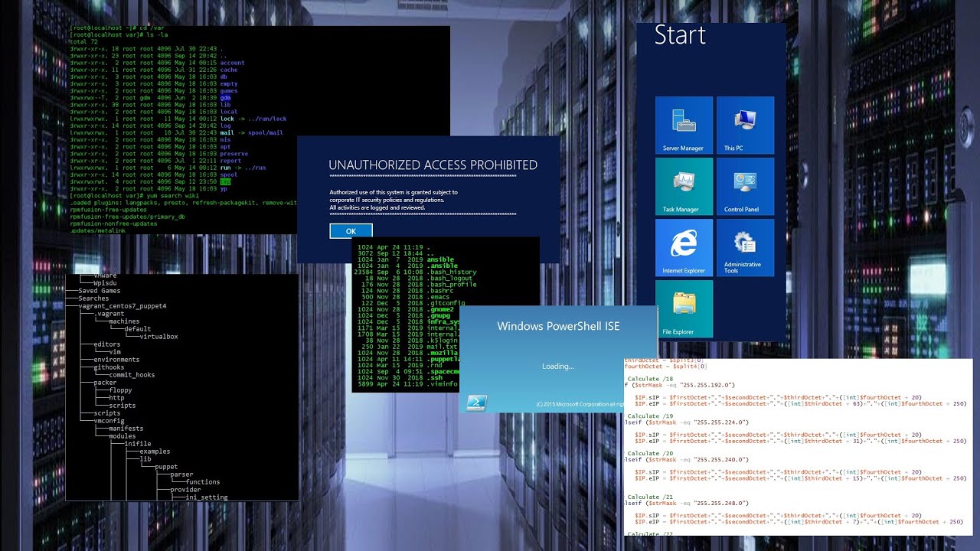The width and height of the screenshot is (980, 551).
Task: Click the 'packer' tree node
Action: [105, 383]
